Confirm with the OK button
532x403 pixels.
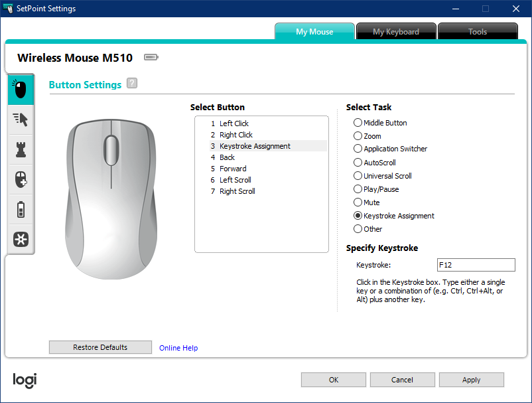334,380
